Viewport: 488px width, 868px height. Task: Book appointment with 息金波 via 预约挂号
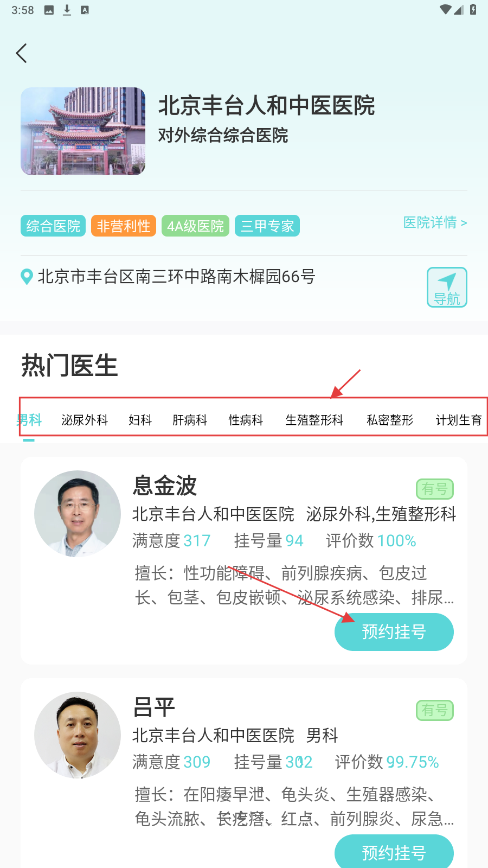[x=394, y=632]
